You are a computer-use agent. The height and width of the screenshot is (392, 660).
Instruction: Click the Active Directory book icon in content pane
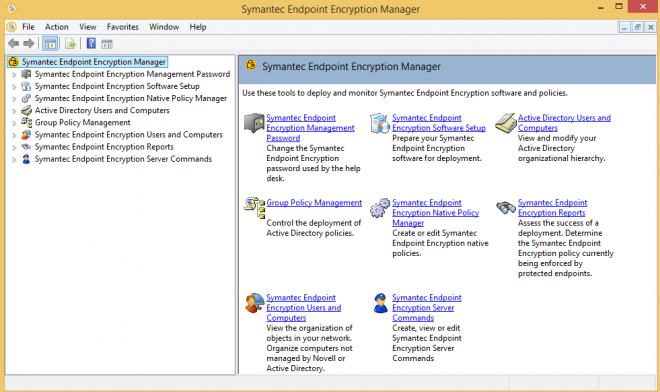[506, 123]
